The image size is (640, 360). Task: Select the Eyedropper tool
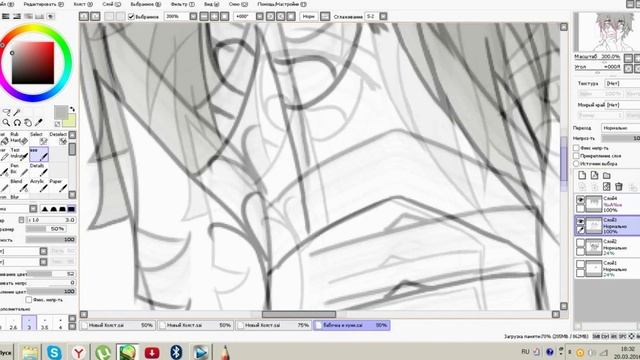pos(39,122)
